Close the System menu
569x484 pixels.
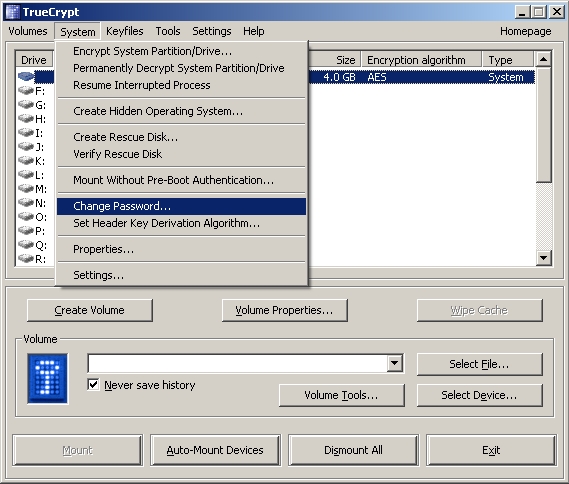(x=78, y=32)
